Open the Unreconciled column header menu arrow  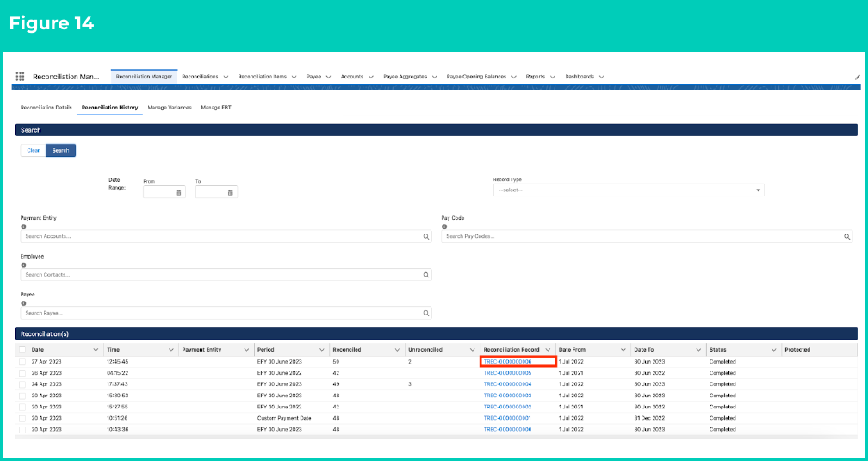472,350
